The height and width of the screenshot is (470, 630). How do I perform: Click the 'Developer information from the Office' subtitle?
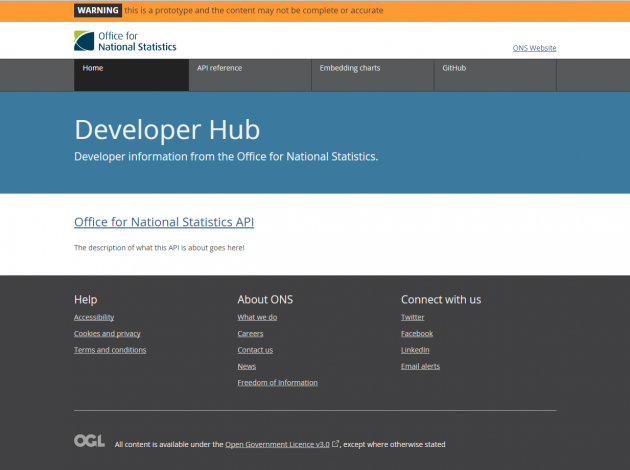point(226,157)
